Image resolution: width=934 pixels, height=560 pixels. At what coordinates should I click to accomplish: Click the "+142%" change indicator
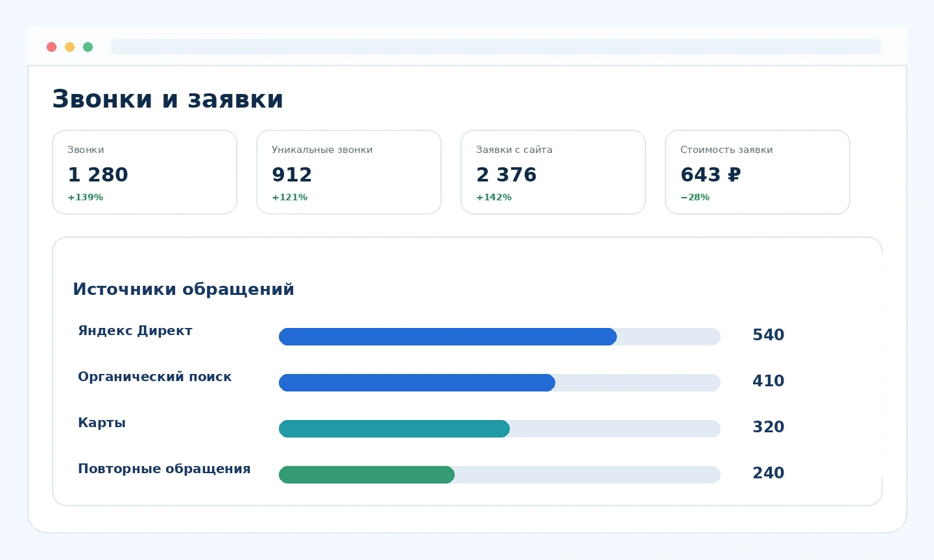pos(494,197)
